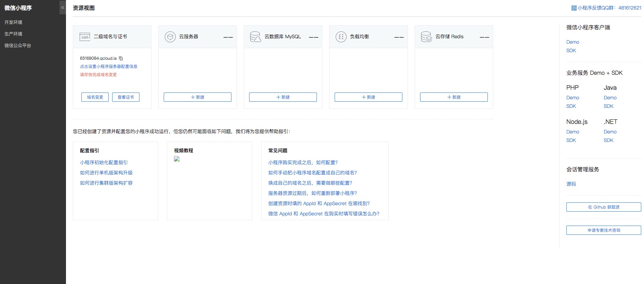The width and height of the screenshot is (644, 284).
Task: Open 源码 link under 会话管理服务
Action: [571, 184]
